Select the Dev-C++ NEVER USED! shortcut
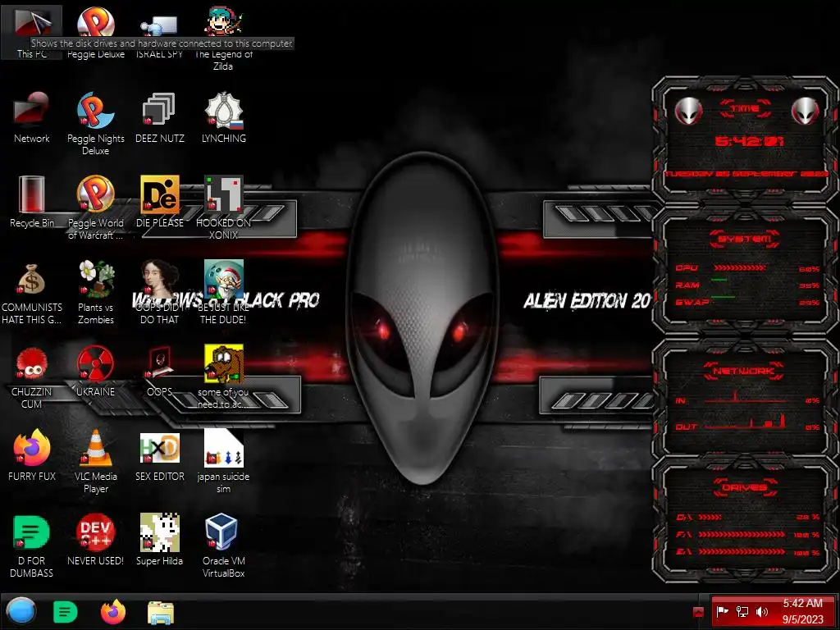Screen dimensions: 840x630 (x=95, y=540)
